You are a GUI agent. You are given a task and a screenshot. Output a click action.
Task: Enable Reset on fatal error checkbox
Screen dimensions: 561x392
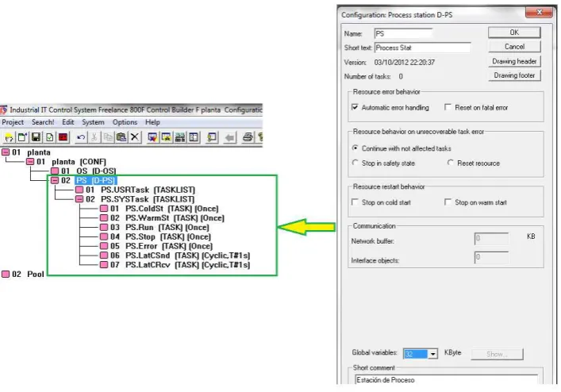[x=448, y=107]
